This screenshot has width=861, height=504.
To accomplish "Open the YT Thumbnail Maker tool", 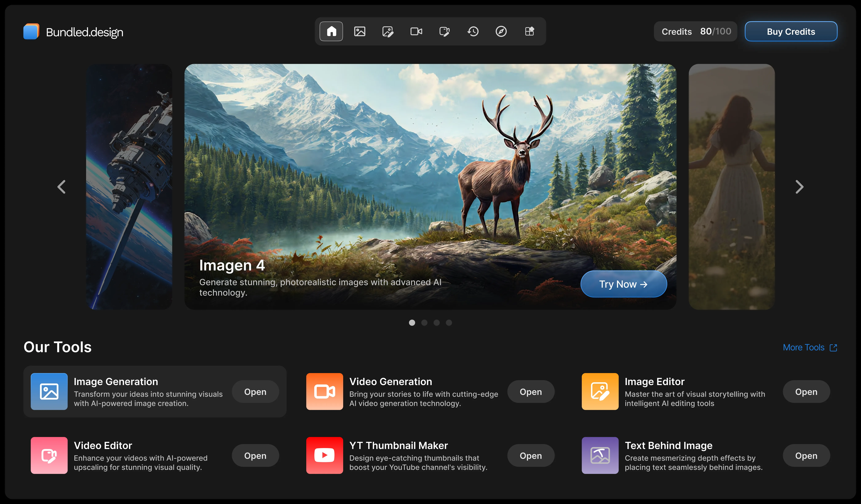I will tap(531, 455).
